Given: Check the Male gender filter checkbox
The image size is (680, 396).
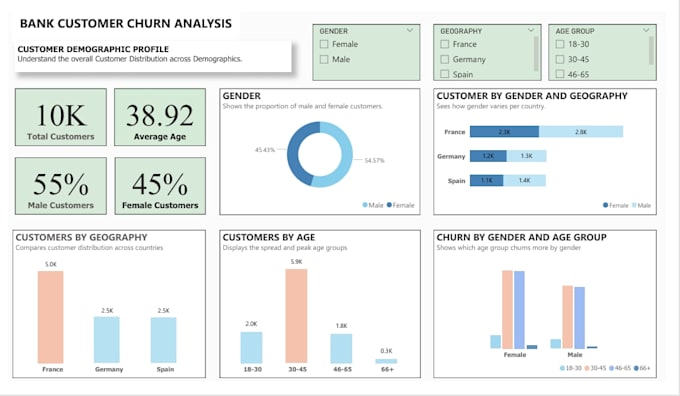Looking at the screenshot, I should (324, 59).
